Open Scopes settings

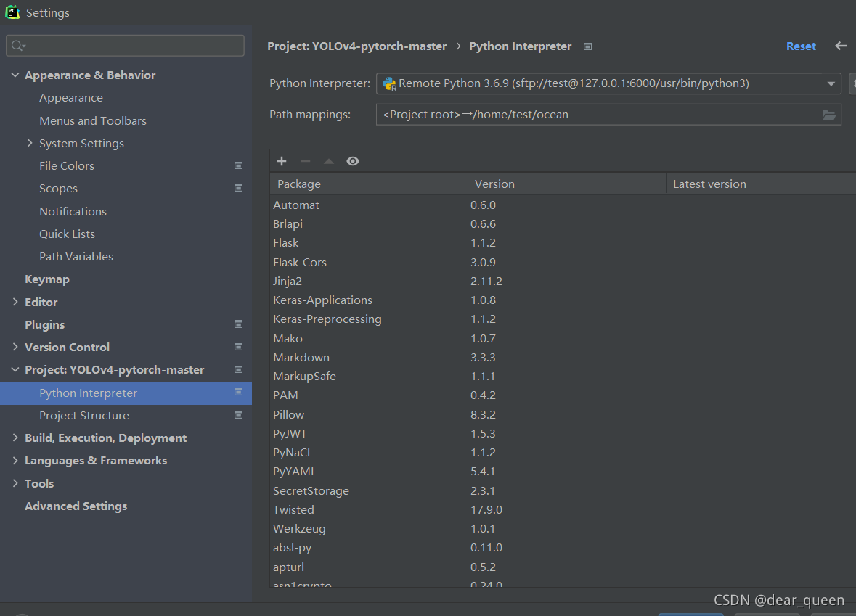coord(58,188)
